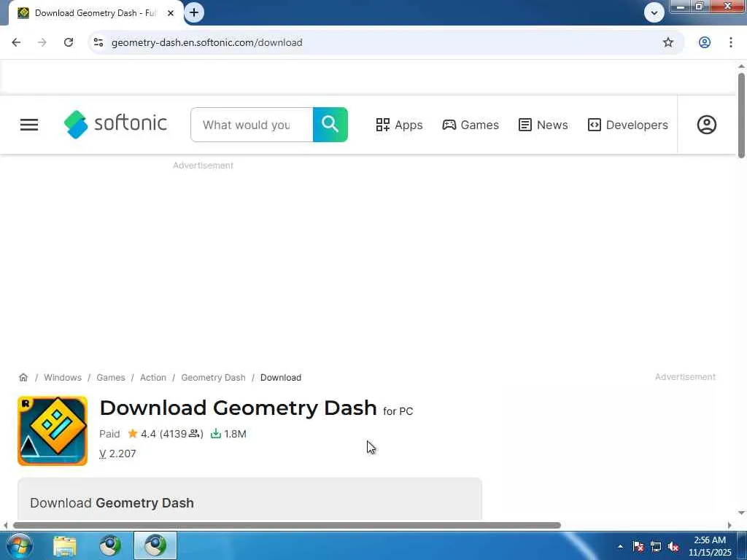This screenshot has height=560, width=747.
Task: Open the Developers section
Action: (x=628, y=125)
